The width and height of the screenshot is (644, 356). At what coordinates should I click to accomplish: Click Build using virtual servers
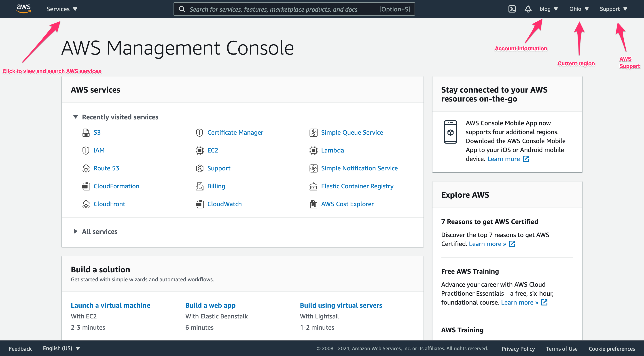pos(341,305)
